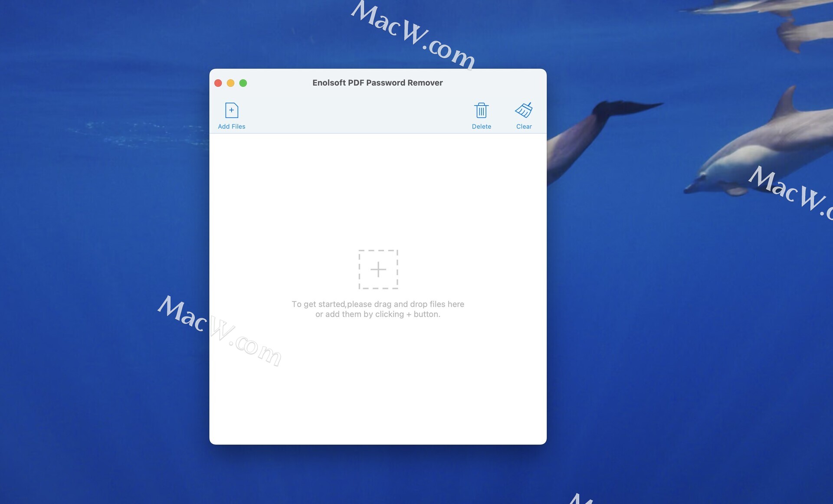Click the dashed plus drop zone box
833x504 pixels.
(378, 269)
